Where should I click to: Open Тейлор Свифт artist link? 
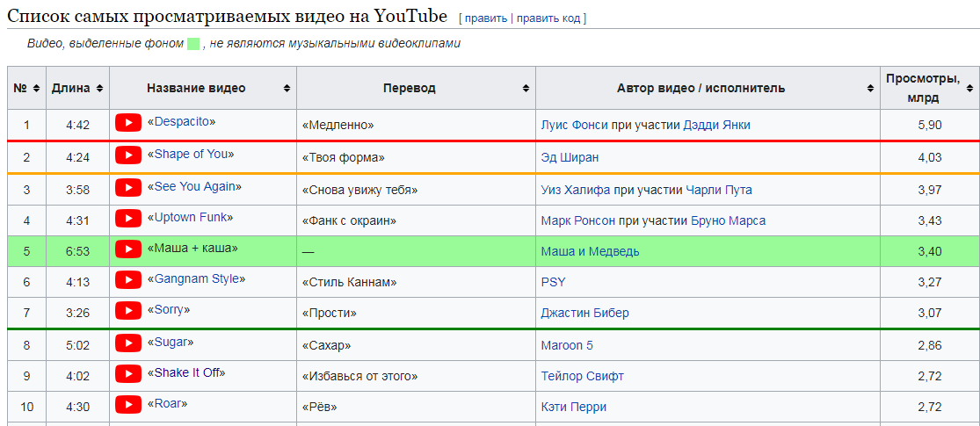[582, 377]
